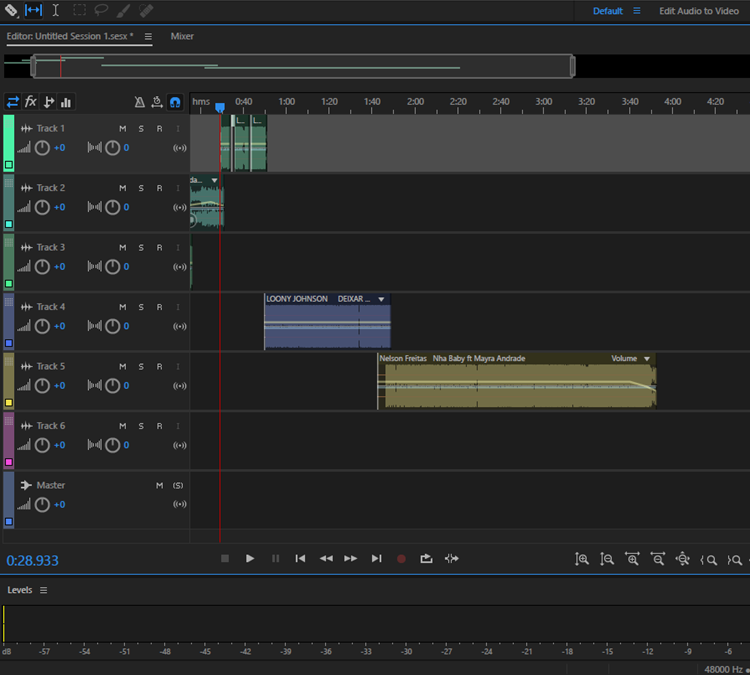Arm Track 5 for recording
Viewport: 750px width, 675px height.
coord(159,366)
